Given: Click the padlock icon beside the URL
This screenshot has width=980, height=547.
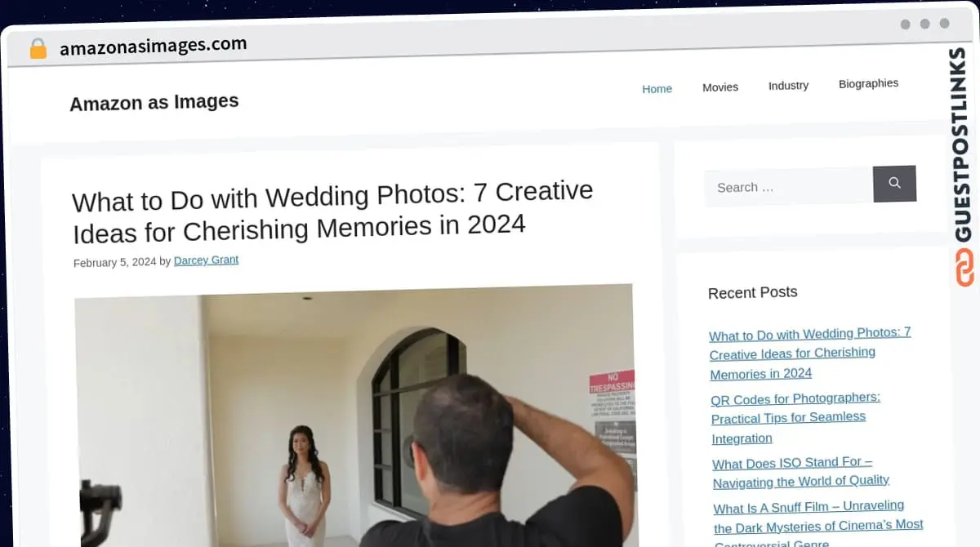Looking at the screenshot, I should click(x=38, y=49).
